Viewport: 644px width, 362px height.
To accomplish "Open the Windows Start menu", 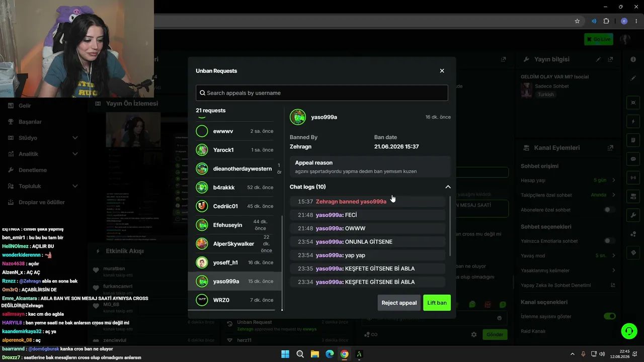I will click(x=285, y=354).
